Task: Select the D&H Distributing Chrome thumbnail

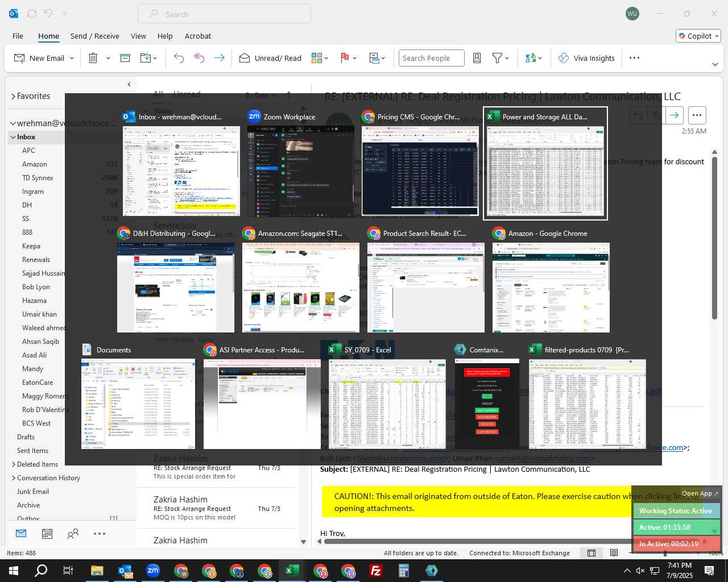Action: pyautogui.click(x=175, y=280)
